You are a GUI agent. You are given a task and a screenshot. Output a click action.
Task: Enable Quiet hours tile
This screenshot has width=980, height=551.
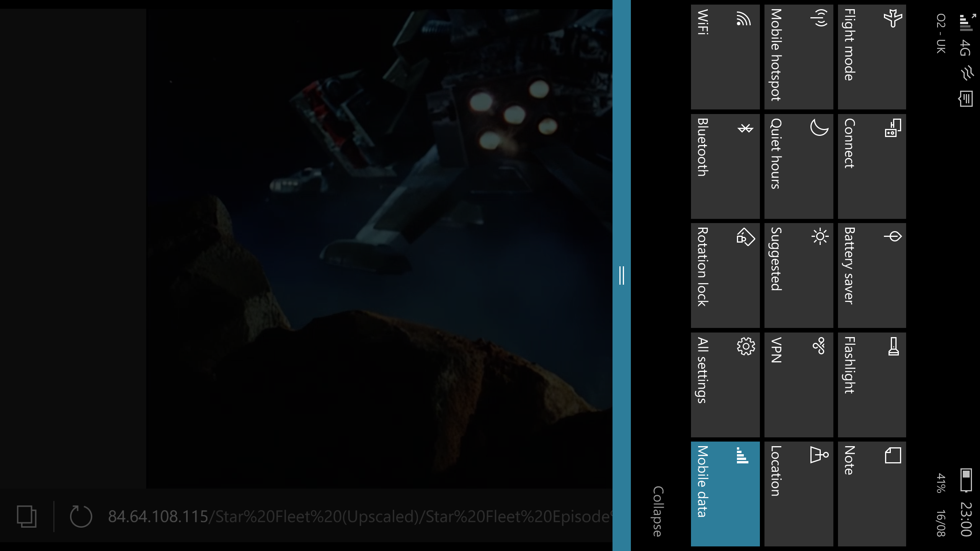coord(799,166)
